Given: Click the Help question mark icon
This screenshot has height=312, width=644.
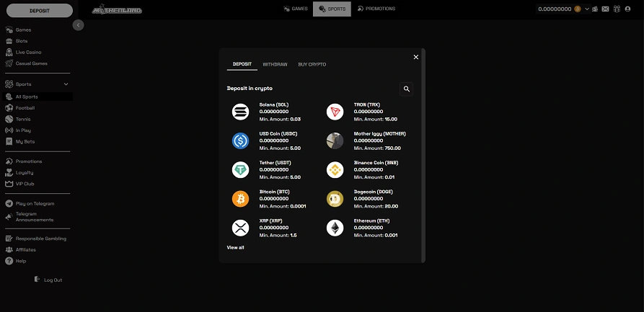Looking at the screenshot, I should (9, 261).
